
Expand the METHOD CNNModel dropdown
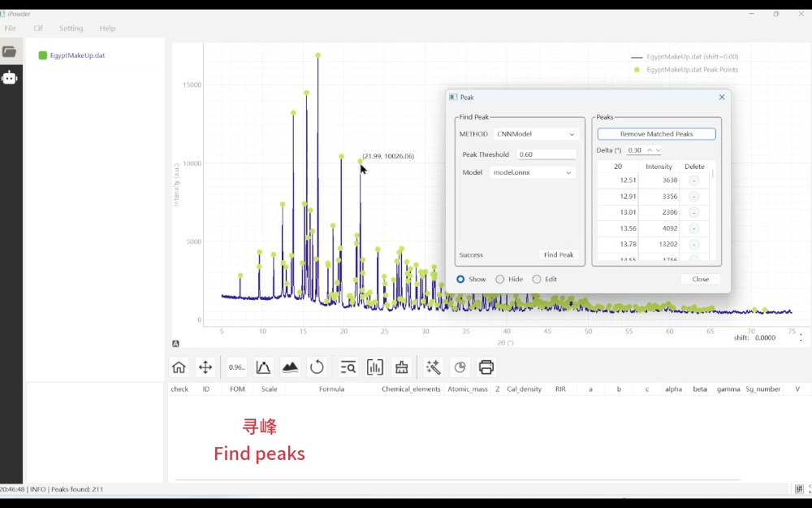[536, 134]
